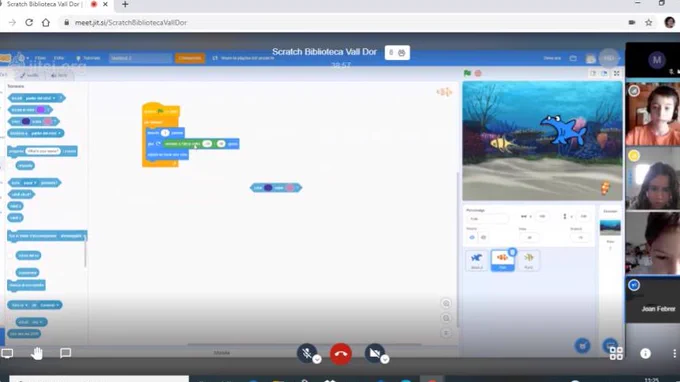Switch to the small stage layout
Image resolution: width=680 pixels, height=382 pixels.
click(593, 73)
